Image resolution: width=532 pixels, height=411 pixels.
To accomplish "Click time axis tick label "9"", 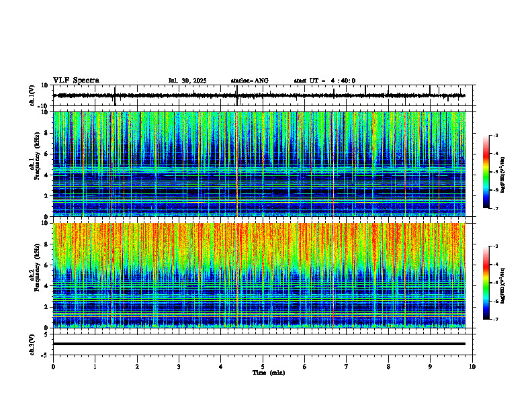I will pyautogui.click(x=430, y=367).
